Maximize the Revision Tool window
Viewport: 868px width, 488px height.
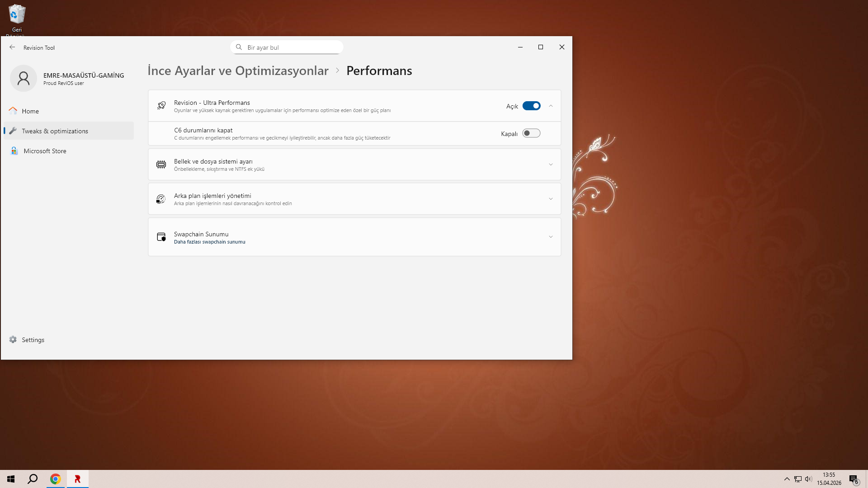coord(541,47)
